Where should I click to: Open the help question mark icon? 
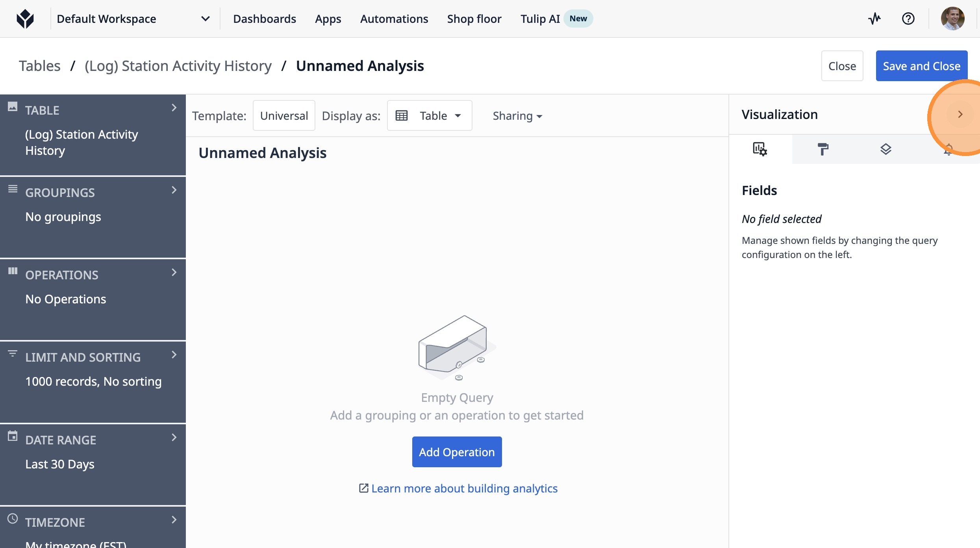[908, 19]
